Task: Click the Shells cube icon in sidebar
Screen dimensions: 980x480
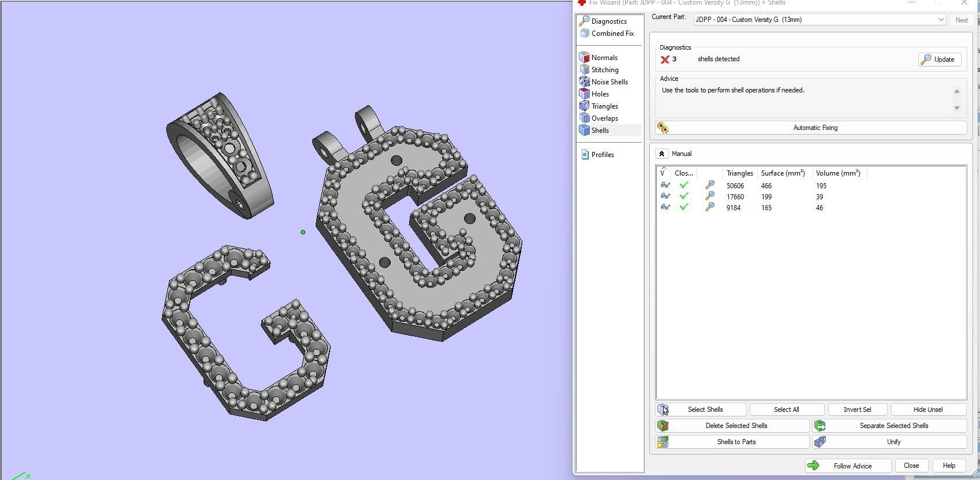Action: point(584,131)
